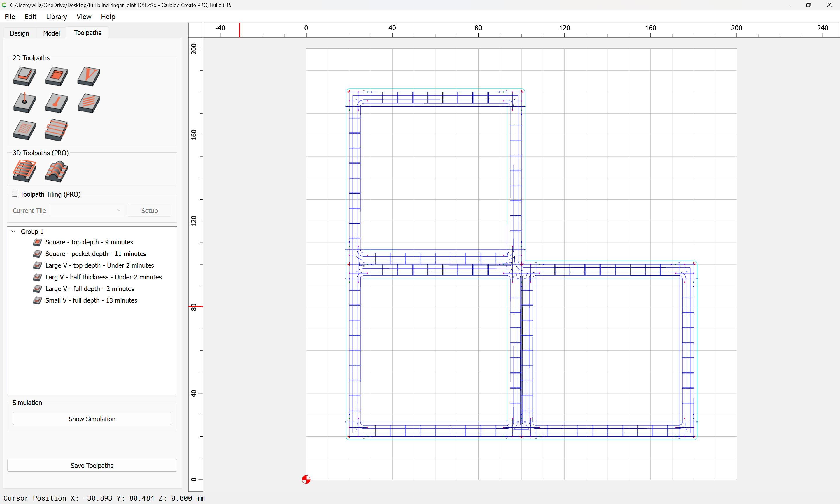Click icon beside Square - top depth toolpath
Screen dimensions: 840x504
pos(37,242)
